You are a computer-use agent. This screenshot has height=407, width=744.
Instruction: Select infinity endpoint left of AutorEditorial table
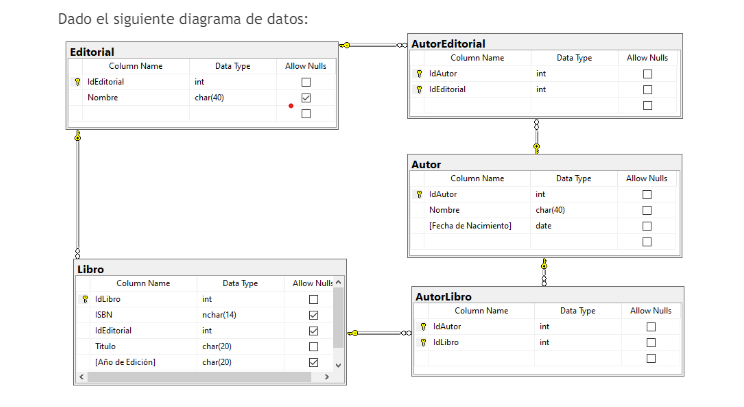point(402,45)
